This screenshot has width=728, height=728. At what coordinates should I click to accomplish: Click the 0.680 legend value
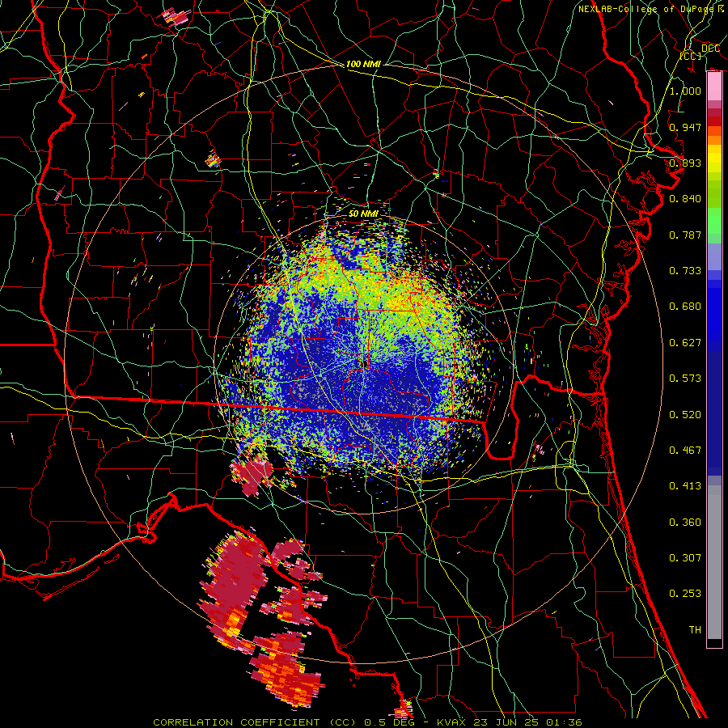coord(685,307)
